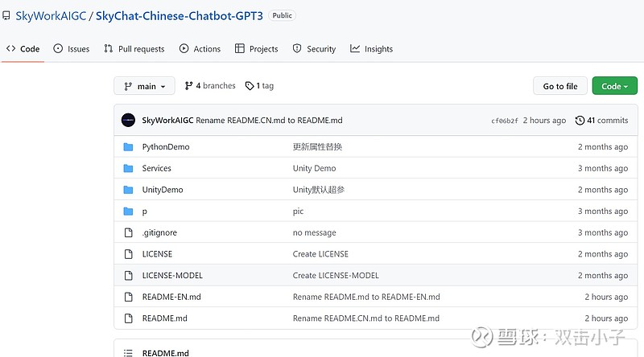Viewport: 644px width, 357px height.
Task: Click the tag icon next to 1 tag
Action: pos(250,86)
